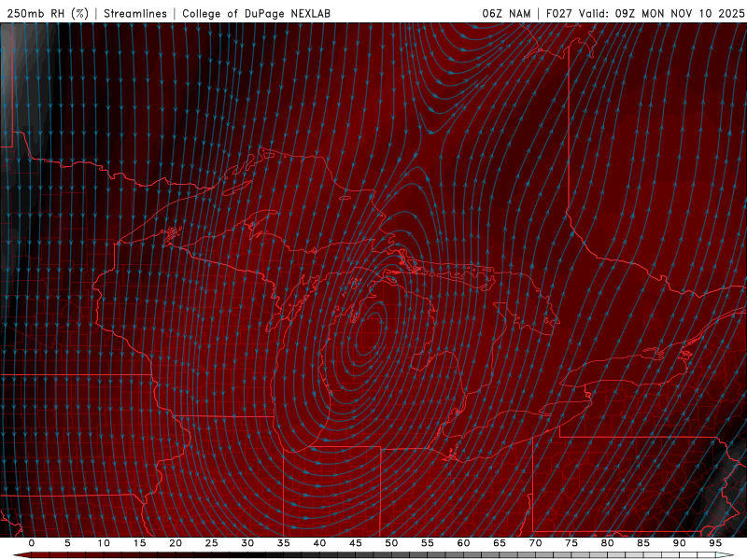Image resolution: width=747 pixels, height=560 pixels.
Task: Click the colorbar label "30"
Action: click(247, 543)
